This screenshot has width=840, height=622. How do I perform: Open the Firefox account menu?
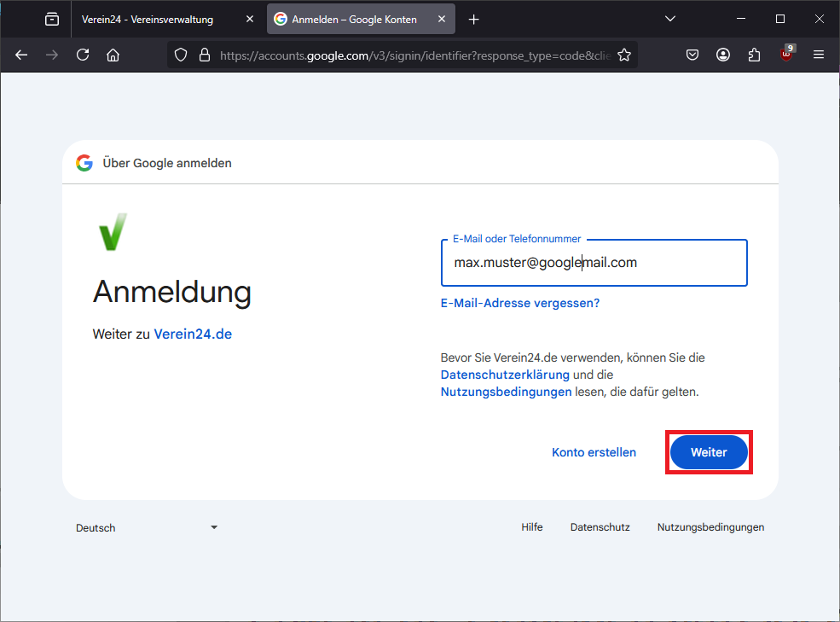click(x=723, y=55)
